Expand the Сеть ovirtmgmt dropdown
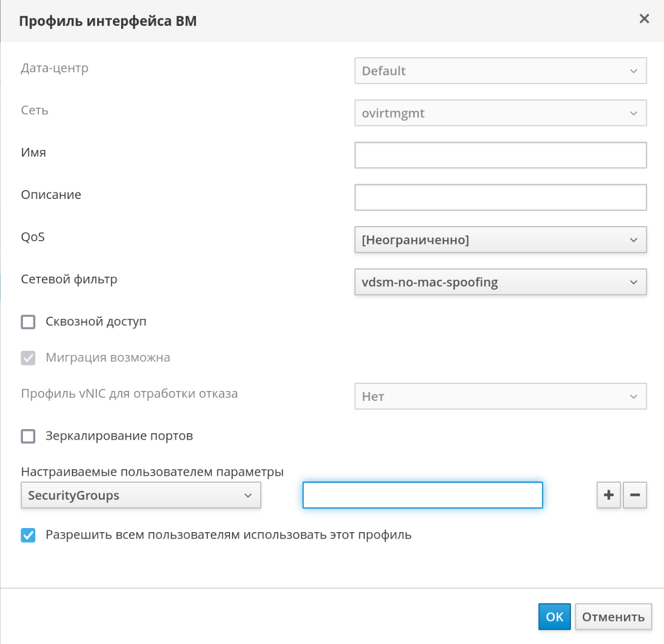Screen dimensions: 664x644 500,114
